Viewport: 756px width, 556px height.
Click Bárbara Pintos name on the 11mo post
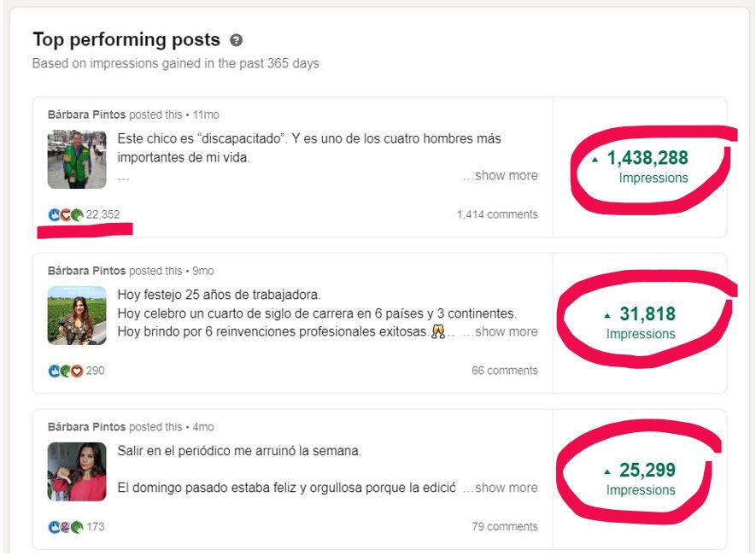(86, 114)
